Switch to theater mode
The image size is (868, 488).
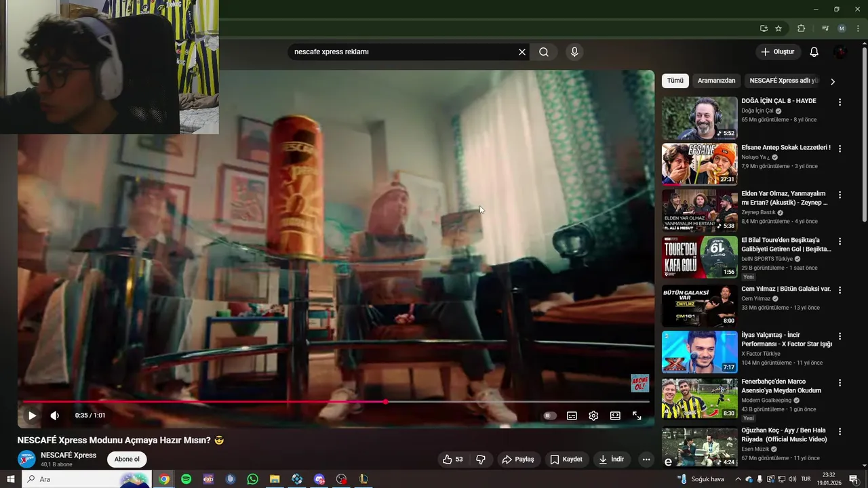tap(615, 415)
